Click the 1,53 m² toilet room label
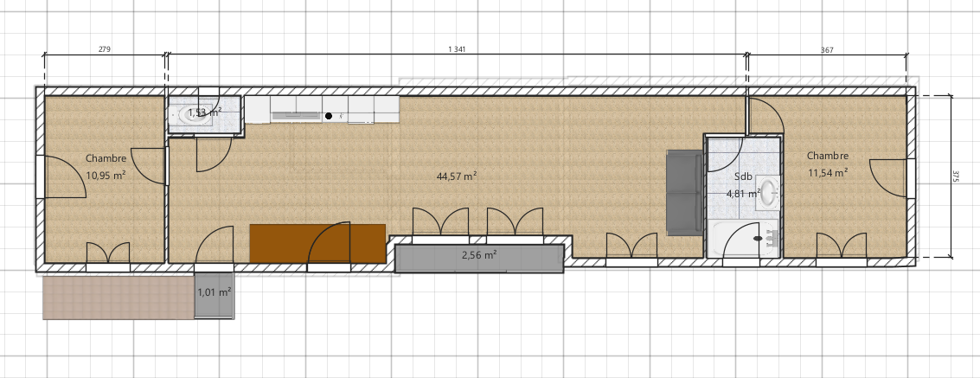The width and height of the screenshot is (980, 378). pyautogui.click(x=204, y=112)
